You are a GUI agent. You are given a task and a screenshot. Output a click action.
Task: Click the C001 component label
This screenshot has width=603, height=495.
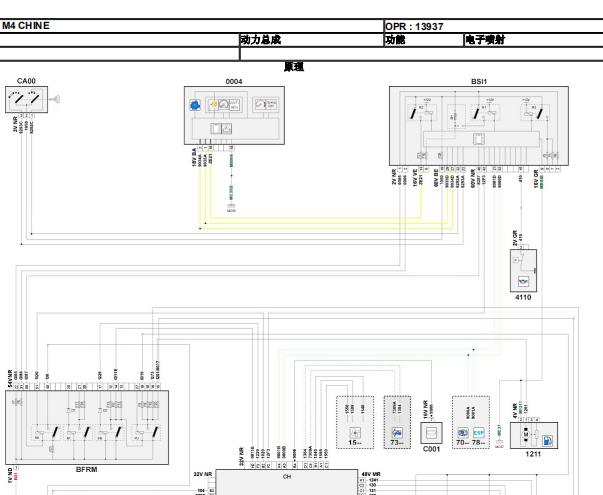[431, 449]
